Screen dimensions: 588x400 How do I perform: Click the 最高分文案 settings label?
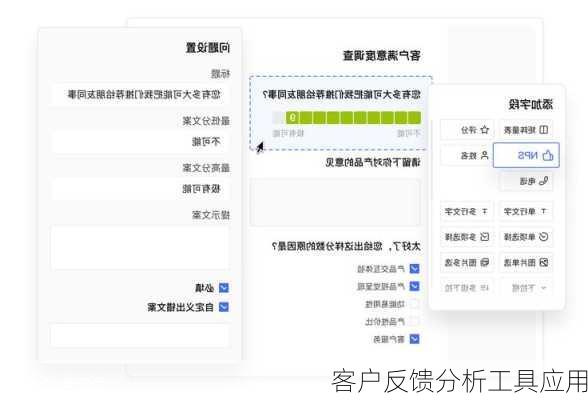tap(206, 168)
